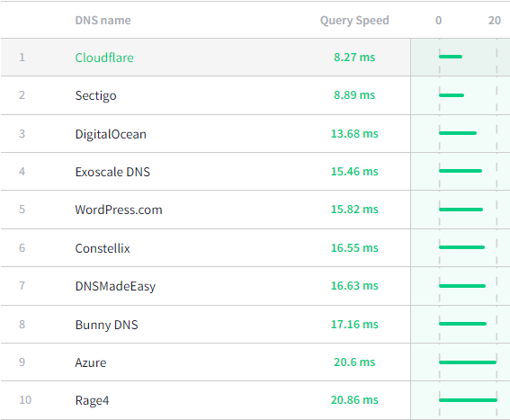Click the chart axis label 20
This screenshot has height=420, width=510.
tap(495, 21)
